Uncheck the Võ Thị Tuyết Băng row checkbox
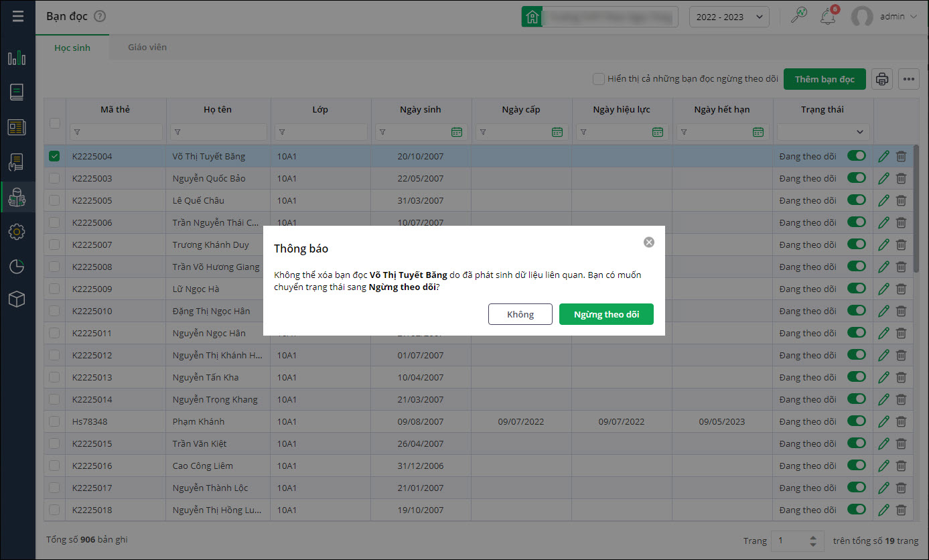 (x=55, y=156)
